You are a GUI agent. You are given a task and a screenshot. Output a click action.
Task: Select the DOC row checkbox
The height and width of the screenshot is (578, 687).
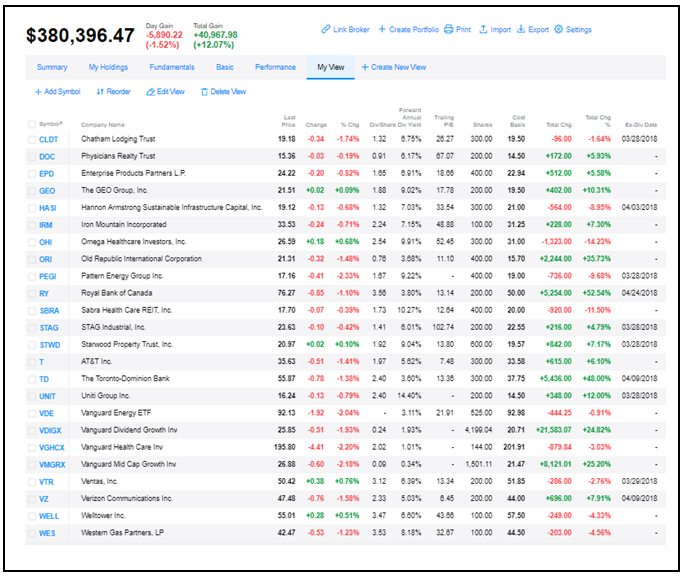click(x=32, y=157)
